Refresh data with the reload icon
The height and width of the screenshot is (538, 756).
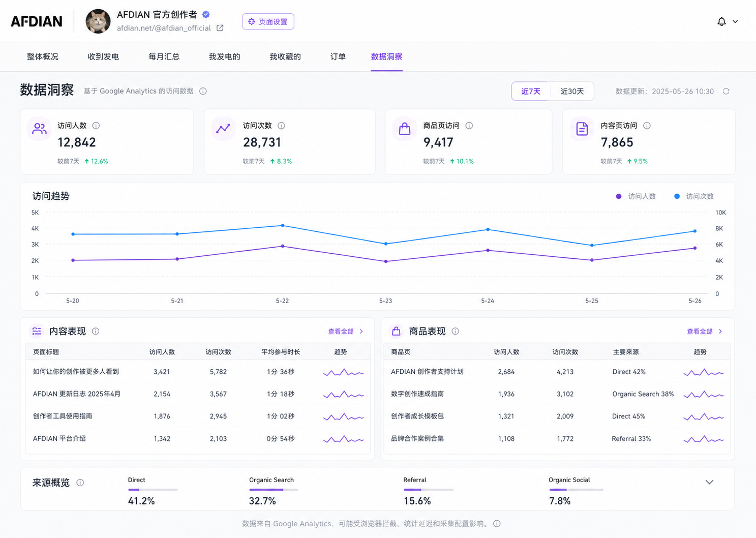tap(726, 91)
